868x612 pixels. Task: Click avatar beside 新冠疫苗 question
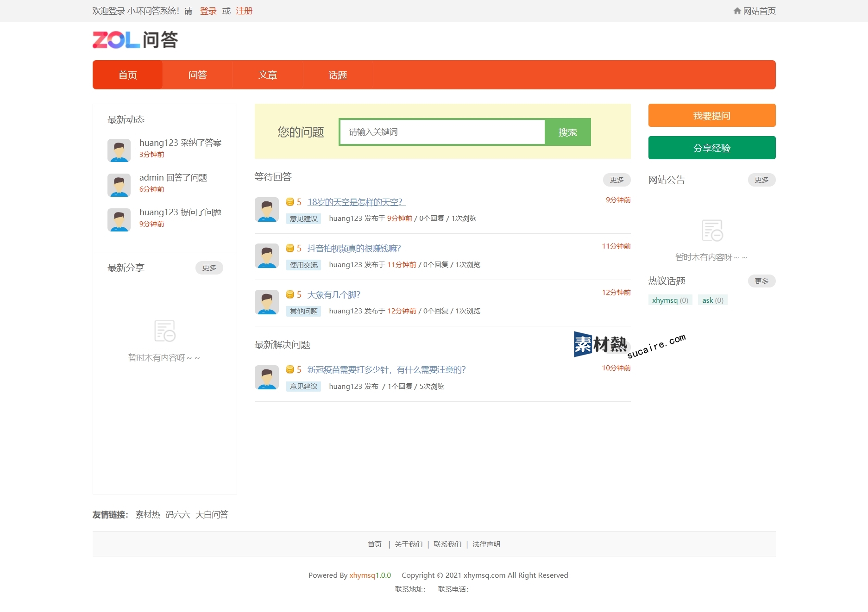(x=267, y=377)
